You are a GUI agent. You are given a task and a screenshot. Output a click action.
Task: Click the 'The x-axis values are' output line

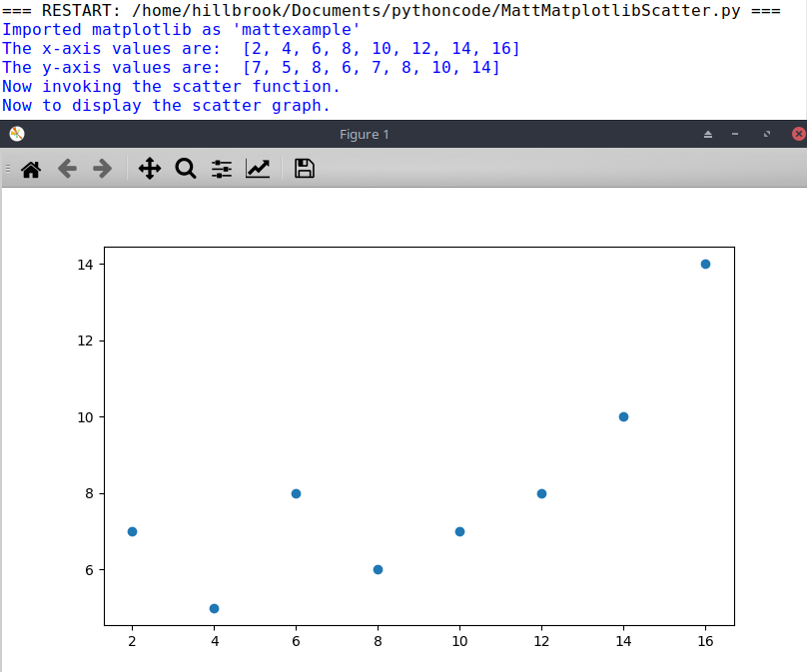tap(261, 48)
